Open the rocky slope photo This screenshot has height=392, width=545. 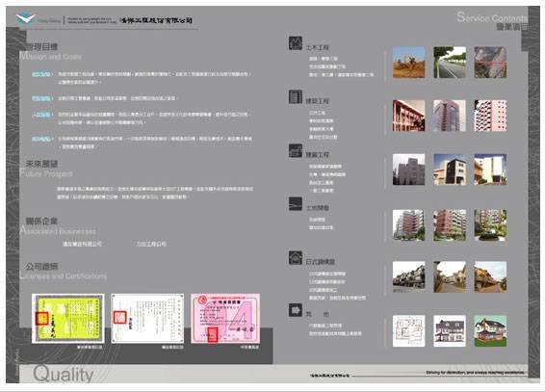coord(490,63)
